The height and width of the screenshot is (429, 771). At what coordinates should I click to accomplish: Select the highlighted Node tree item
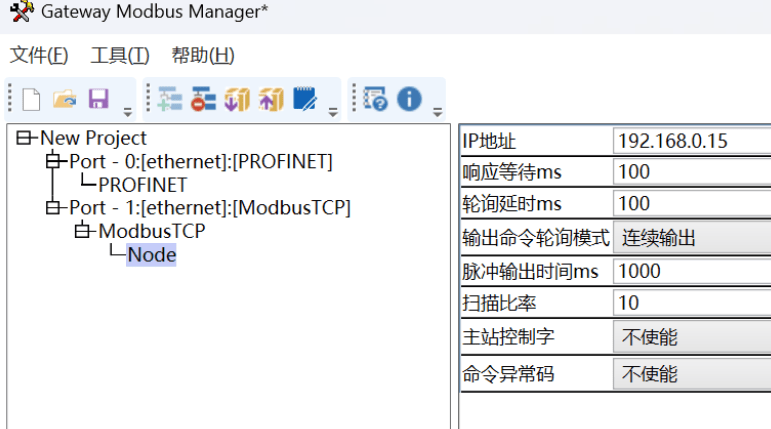click(151, 255)
